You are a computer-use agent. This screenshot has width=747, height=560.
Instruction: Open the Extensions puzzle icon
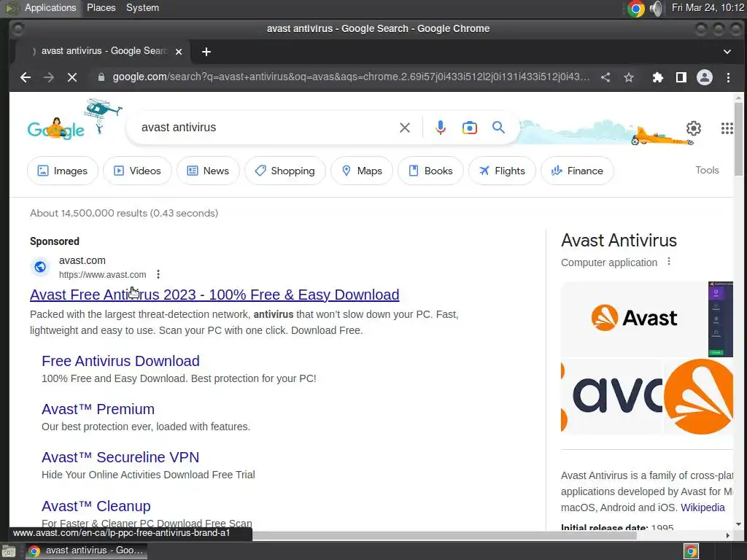coord(658,77)
